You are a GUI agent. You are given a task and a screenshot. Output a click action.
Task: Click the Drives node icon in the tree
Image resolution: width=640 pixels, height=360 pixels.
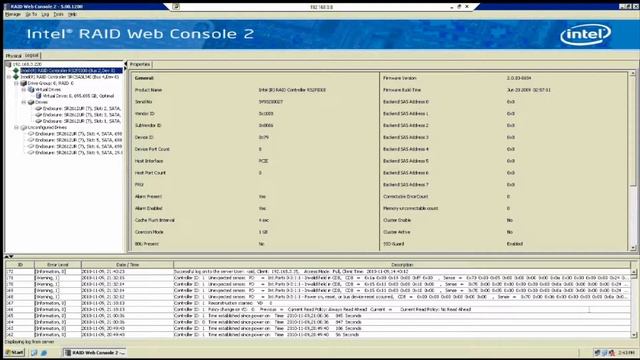[31, 102]
